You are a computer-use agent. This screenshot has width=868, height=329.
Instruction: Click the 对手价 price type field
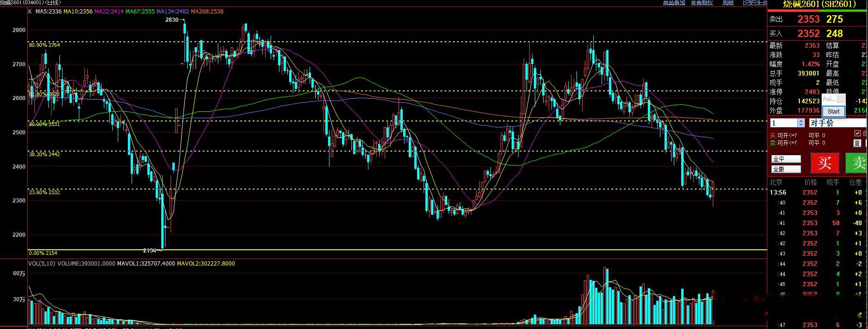click(838, 123)
